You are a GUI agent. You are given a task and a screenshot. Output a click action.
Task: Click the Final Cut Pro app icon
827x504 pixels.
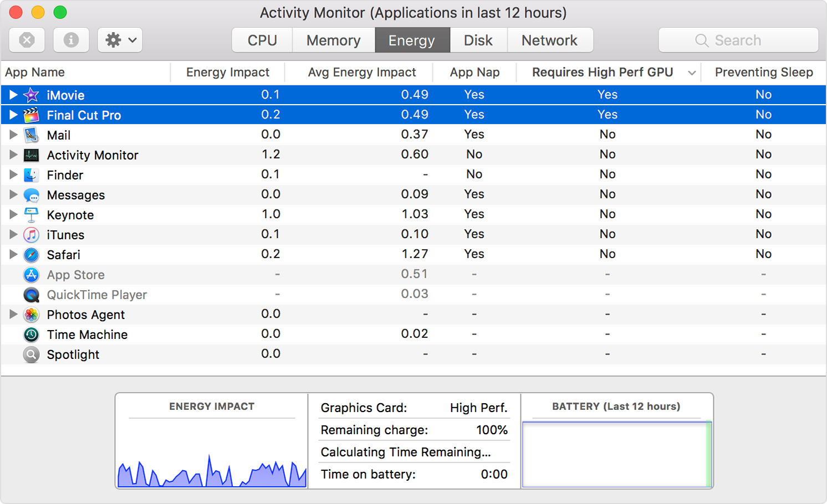(31, 115)
